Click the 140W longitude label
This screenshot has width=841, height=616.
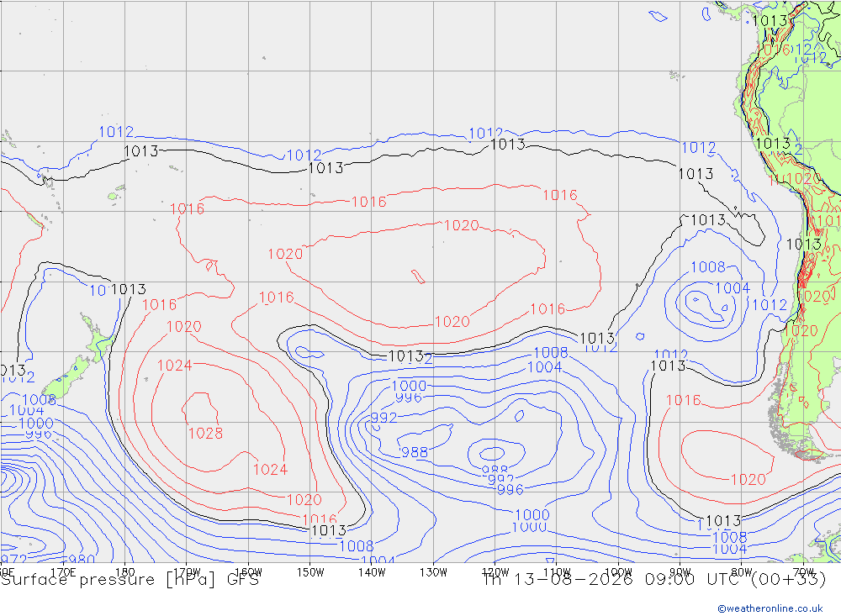(x=372, y=572)
